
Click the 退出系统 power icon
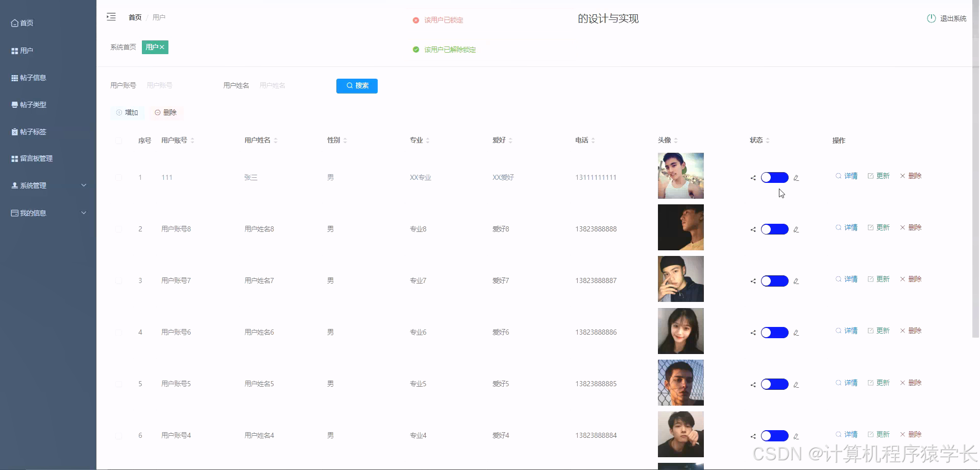(x=930, y=18)
